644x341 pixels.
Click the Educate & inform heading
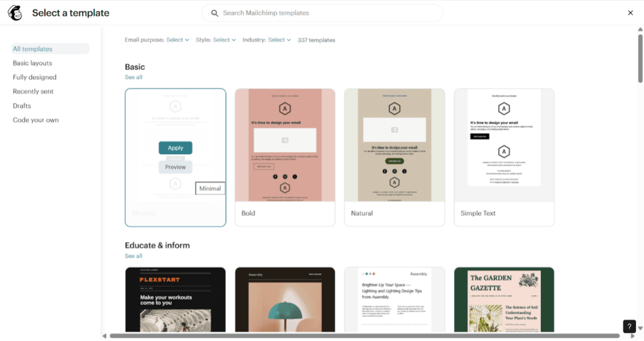[x=157, y=245]
